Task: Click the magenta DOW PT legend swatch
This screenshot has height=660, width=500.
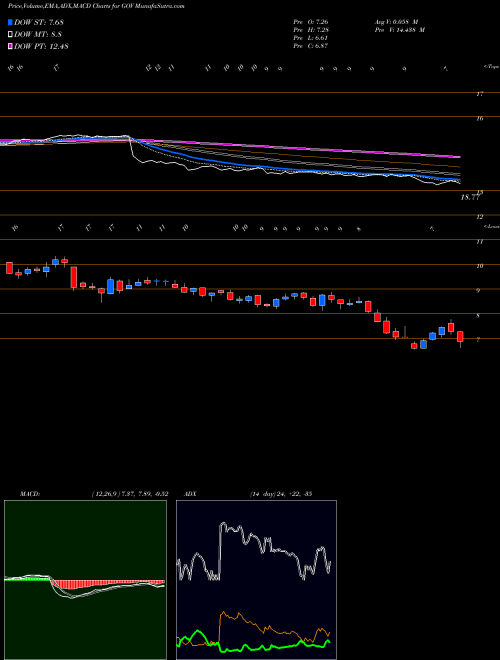Action: [10, 46]
